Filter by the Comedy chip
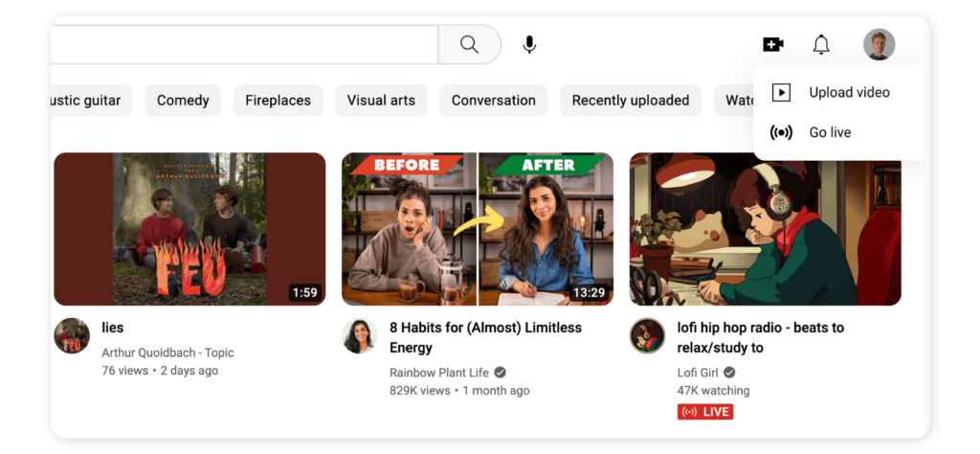 point(183,100)
